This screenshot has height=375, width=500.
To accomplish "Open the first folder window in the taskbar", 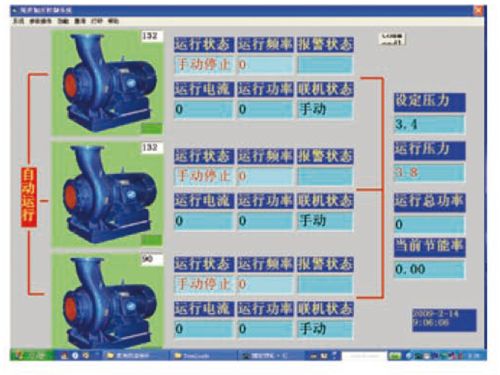I will [x=135, y=356].
